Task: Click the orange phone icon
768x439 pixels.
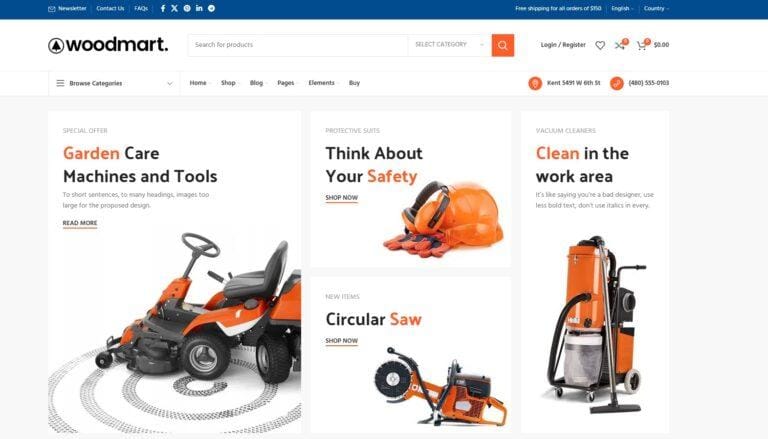Action: click(x=617, y=83)
